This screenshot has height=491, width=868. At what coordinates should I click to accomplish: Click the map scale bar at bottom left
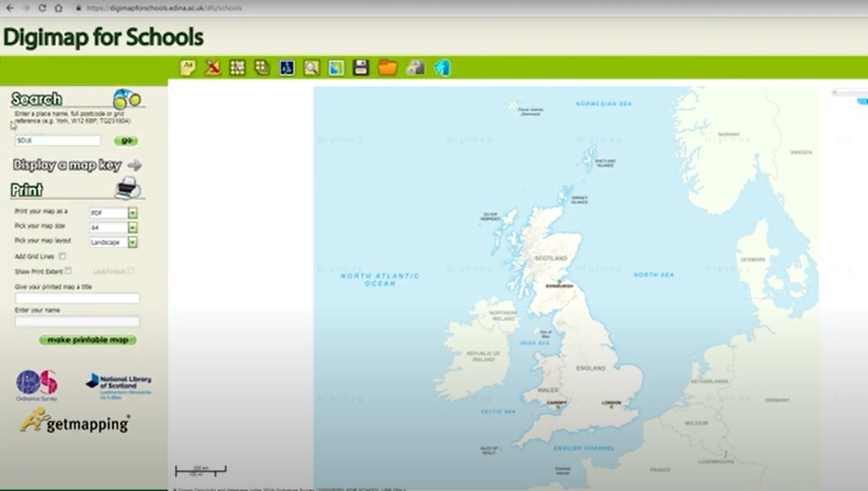tap(201, 471)
